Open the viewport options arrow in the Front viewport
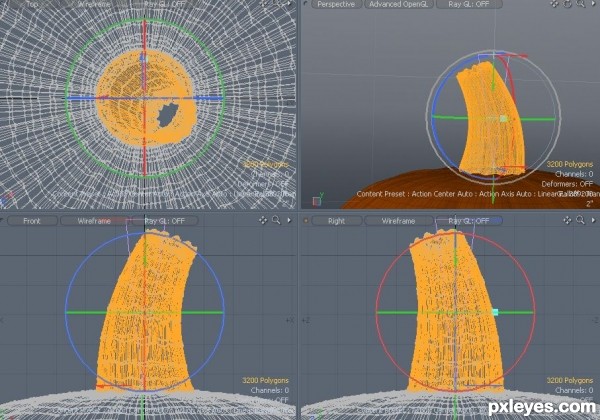Image resolution: width=600 pixels, height=420 pixels. click(289, 220)
